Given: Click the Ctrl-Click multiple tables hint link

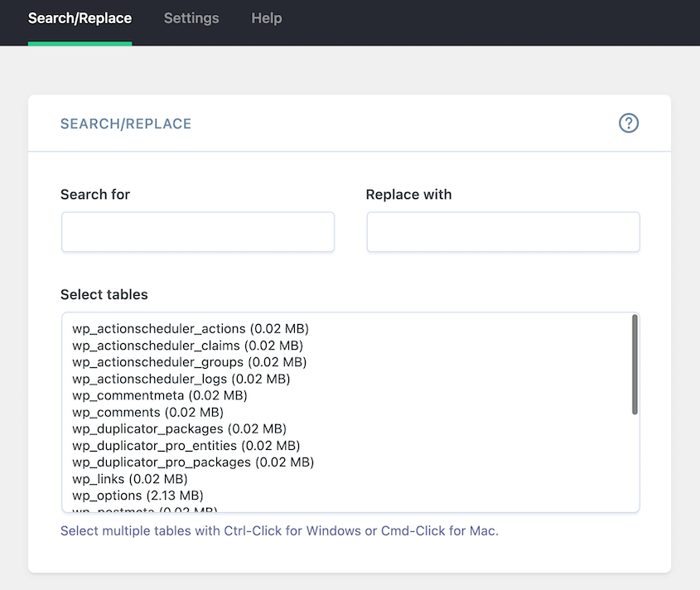Looking at the screenshot, I should click(279, 531).
